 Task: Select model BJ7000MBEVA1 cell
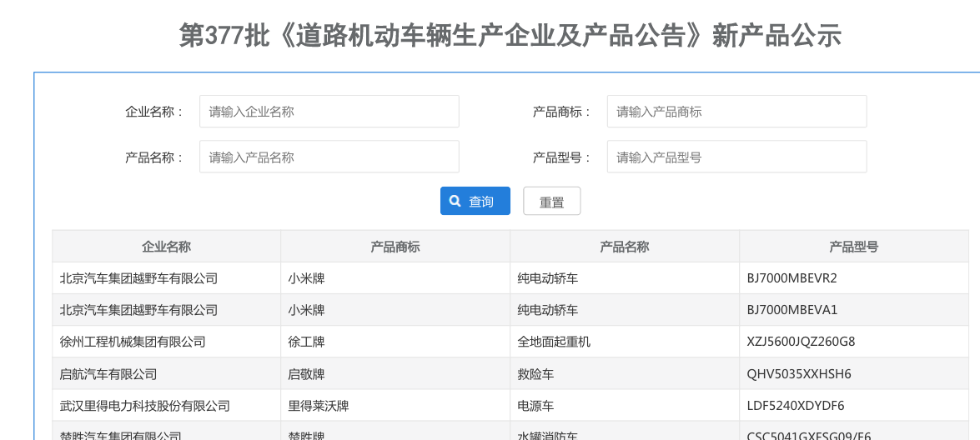[x=792, y=310]
